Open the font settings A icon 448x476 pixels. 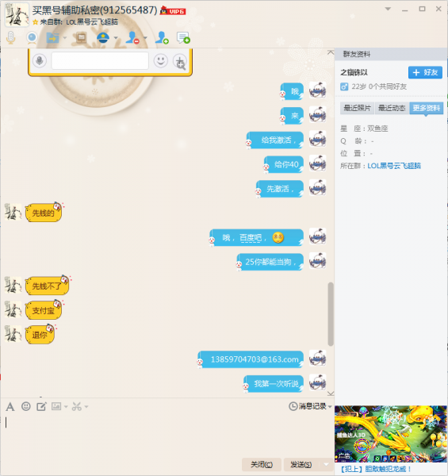(10, 406)
